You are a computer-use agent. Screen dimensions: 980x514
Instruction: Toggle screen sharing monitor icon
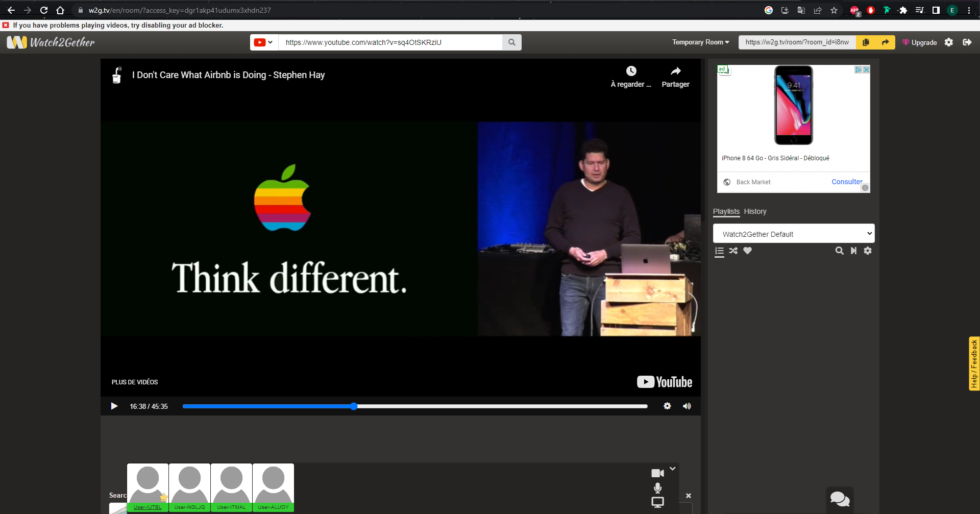[x=657, y=502]
